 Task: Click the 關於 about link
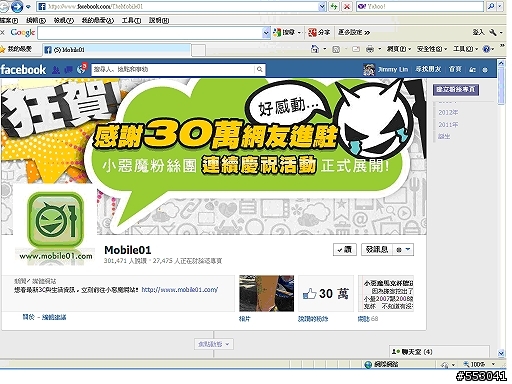pyautogui.click(x=28, y=317)
